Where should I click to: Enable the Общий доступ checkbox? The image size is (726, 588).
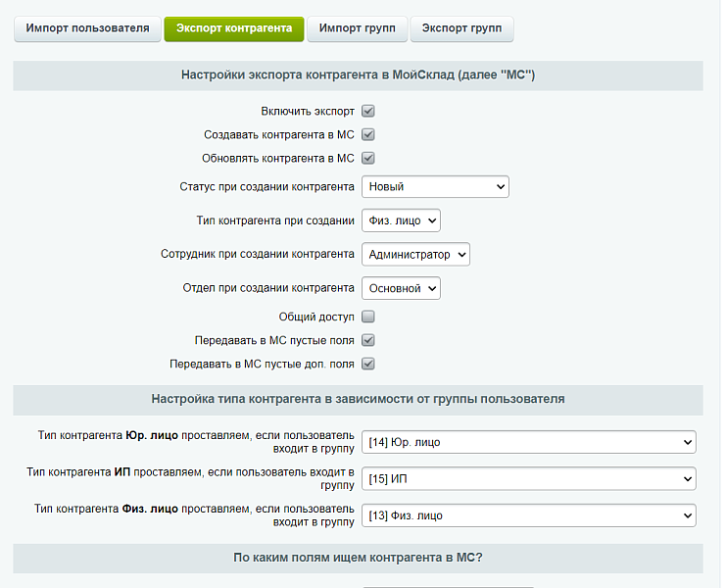(368, 318)
